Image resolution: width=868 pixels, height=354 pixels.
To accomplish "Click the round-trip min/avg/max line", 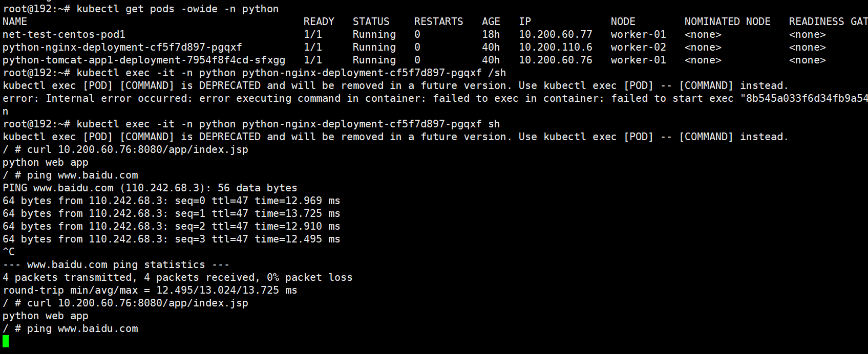I will pyautogui.click(x=150, y=290).
